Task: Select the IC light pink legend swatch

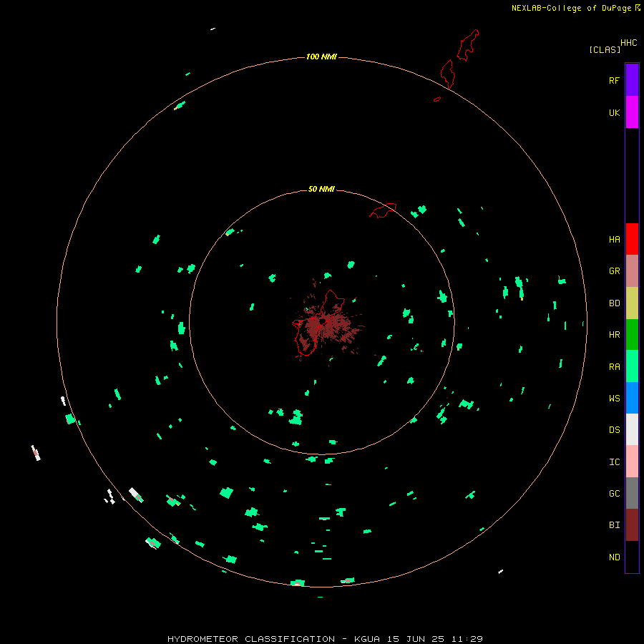Action: click(x=632, y=462)
